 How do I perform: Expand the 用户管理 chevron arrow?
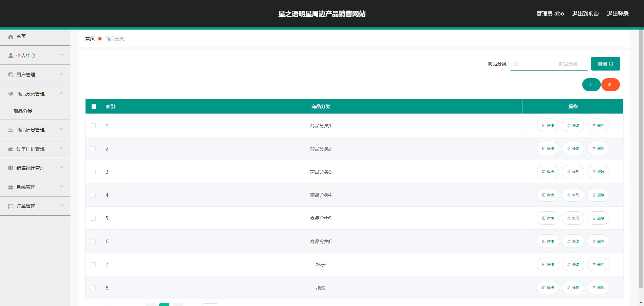coord(62,74)
